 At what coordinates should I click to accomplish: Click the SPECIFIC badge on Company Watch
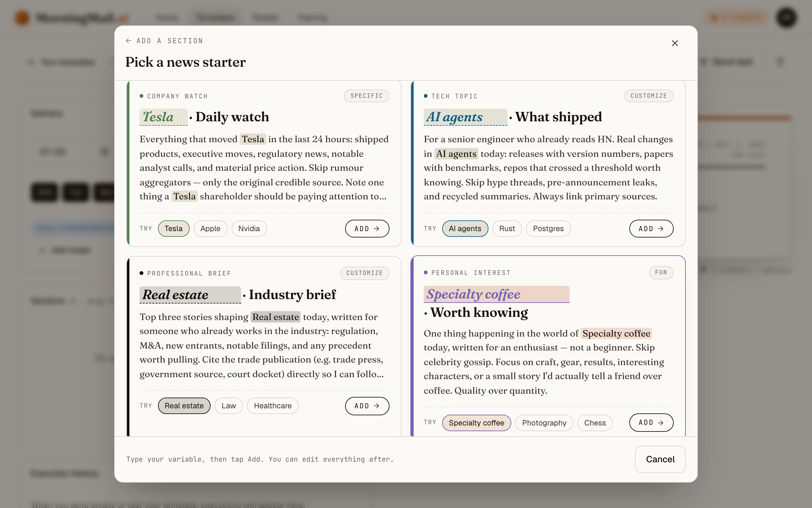click(x=366, y=96)
